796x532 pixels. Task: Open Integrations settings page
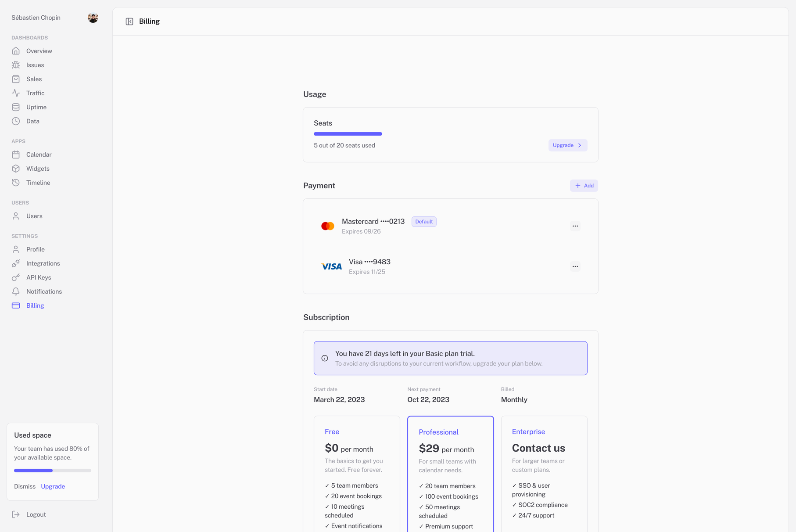click(43, 263)
